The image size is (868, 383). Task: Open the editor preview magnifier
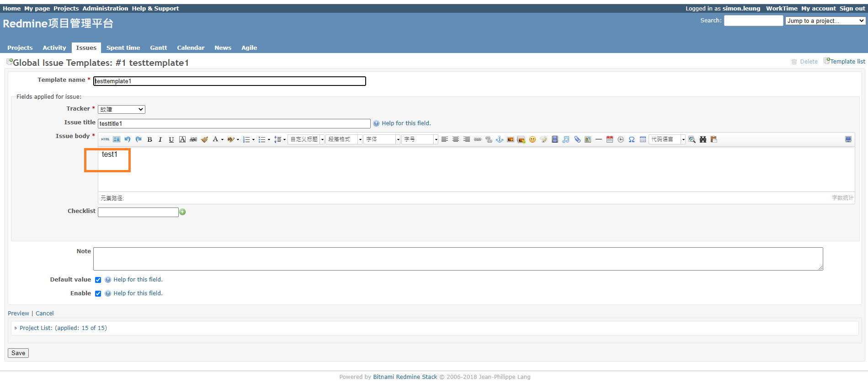tap(692, 139)
